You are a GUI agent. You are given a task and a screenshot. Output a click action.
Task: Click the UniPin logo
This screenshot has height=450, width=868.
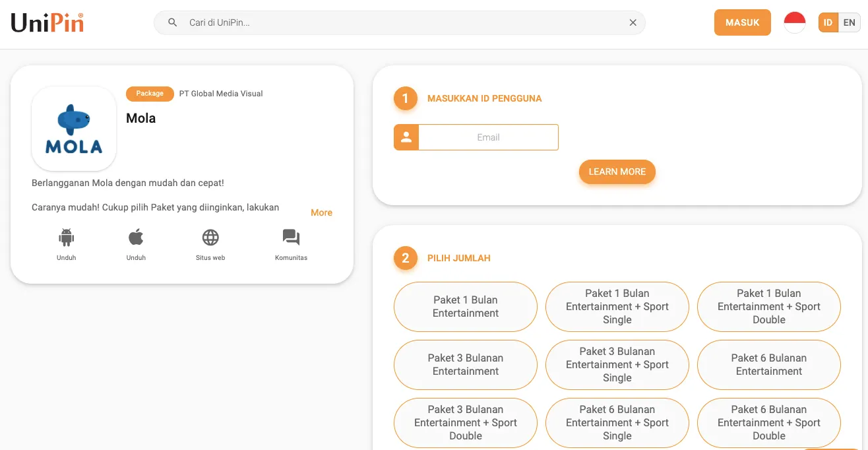tap(47, 23)
